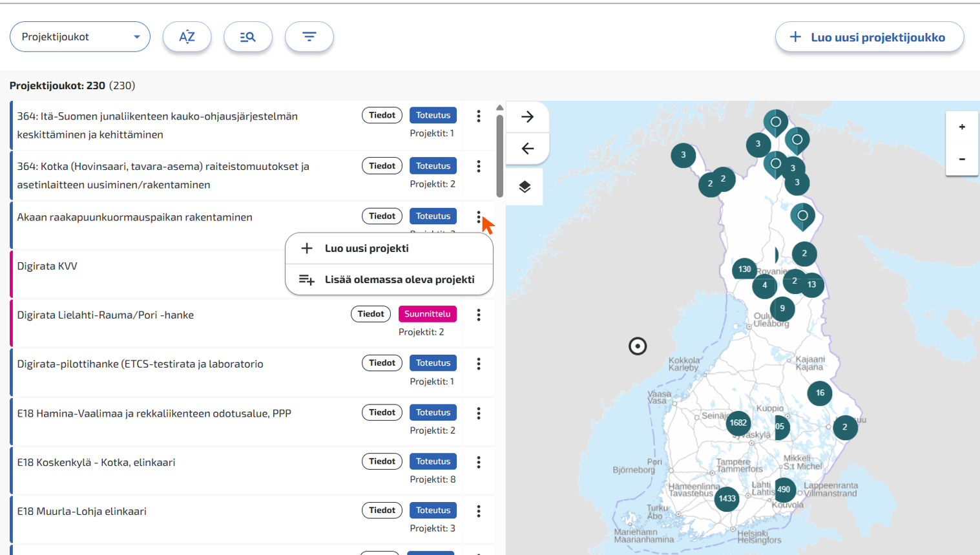
Task: Open Tiedot for E18 Muurla-Lohja elinkaari row
Action: pyautogui.click(x=382, y=510)
